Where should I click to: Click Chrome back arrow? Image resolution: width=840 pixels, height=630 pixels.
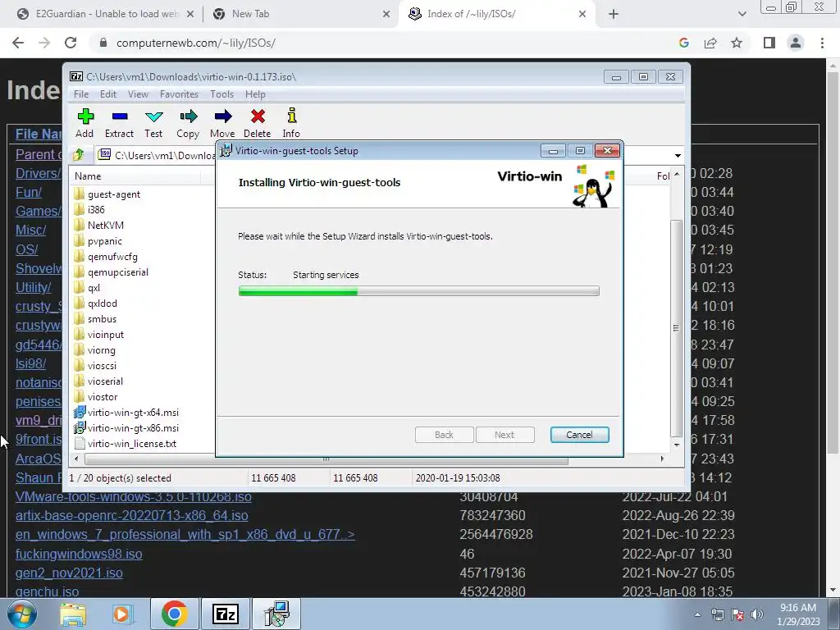[18, 43]
